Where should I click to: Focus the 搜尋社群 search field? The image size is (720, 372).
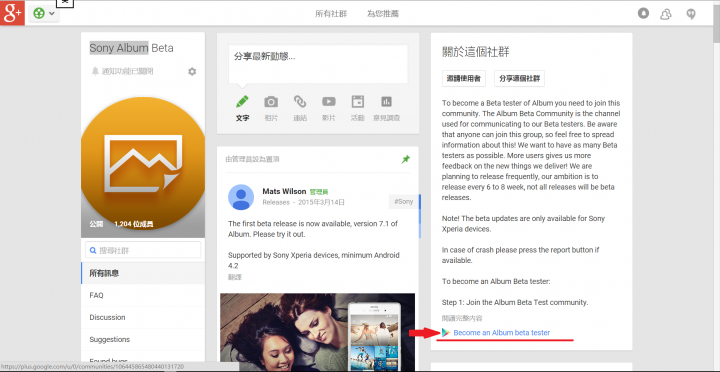coord(143,250)
